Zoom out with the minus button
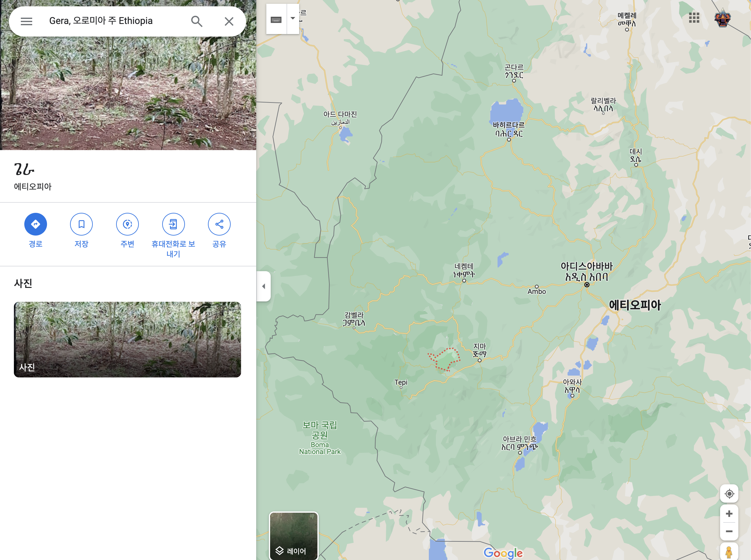 (x=729, y=531)
